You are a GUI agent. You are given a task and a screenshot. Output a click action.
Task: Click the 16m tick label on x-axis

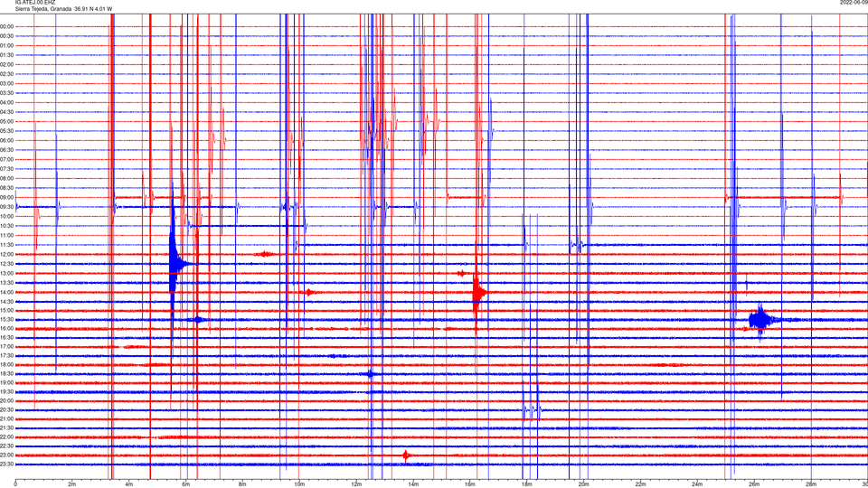point(470,484)
